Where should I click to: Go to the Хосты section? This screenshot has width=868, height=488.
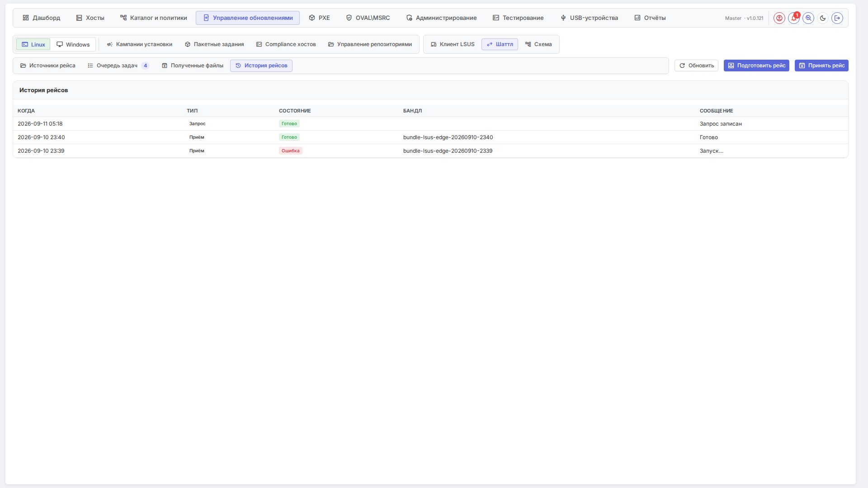pos(90,18)
